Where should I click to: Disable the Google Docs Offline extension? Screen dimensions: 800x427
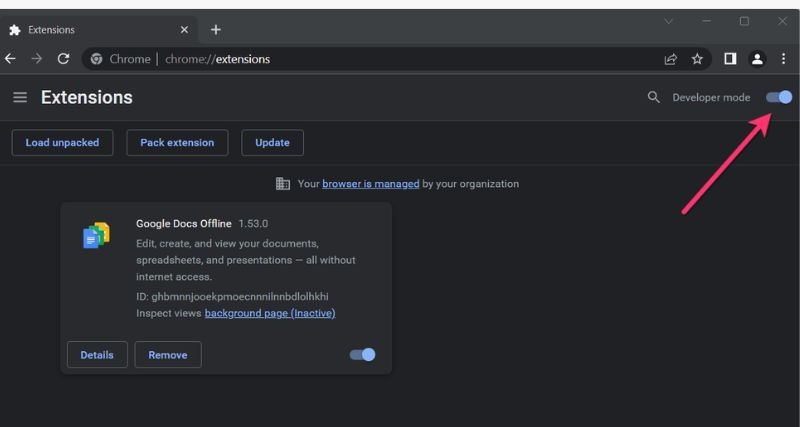(362, 354)
